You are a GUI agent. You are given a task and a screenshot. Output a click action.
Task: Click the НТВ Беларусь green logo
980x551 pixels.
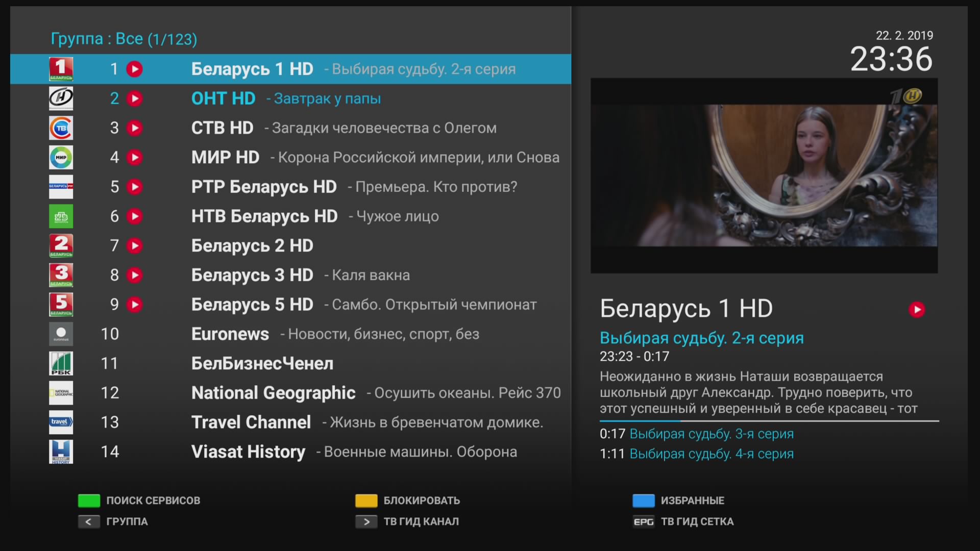[x=61, y=216]
